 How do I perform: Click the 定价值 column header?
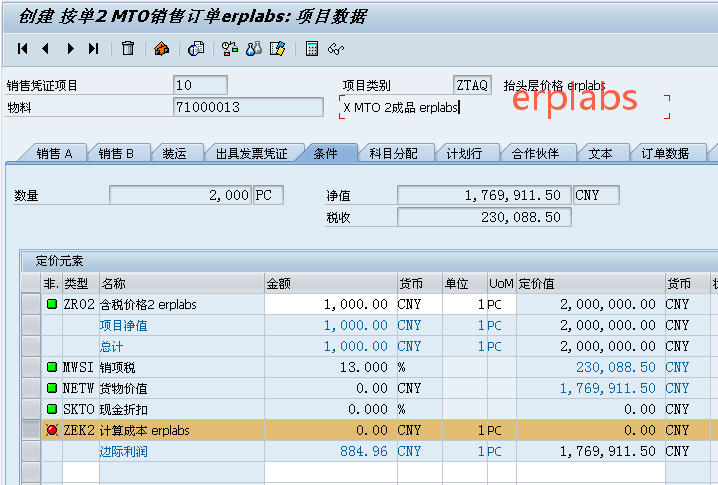coord(591,283)
